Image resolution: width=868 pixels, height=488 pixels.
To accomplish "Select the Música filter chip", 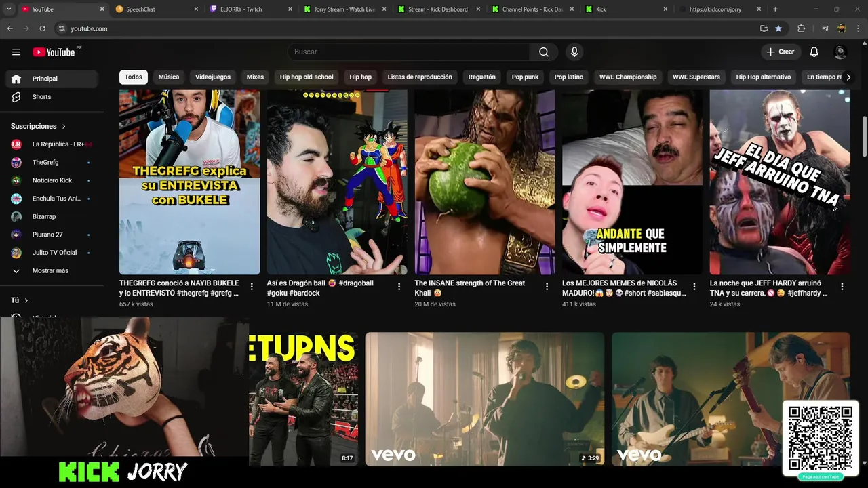I will (169, 77).
